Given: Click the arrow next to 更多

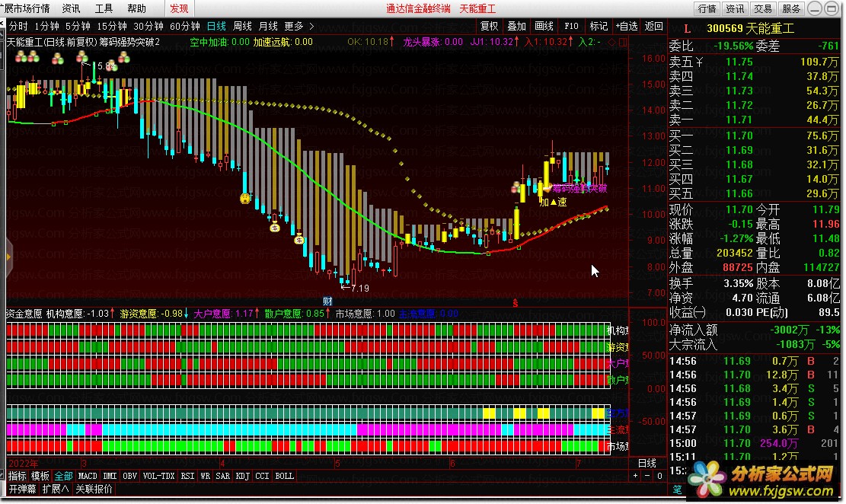Looking at the screenshot, I should [x=311, y=26].
